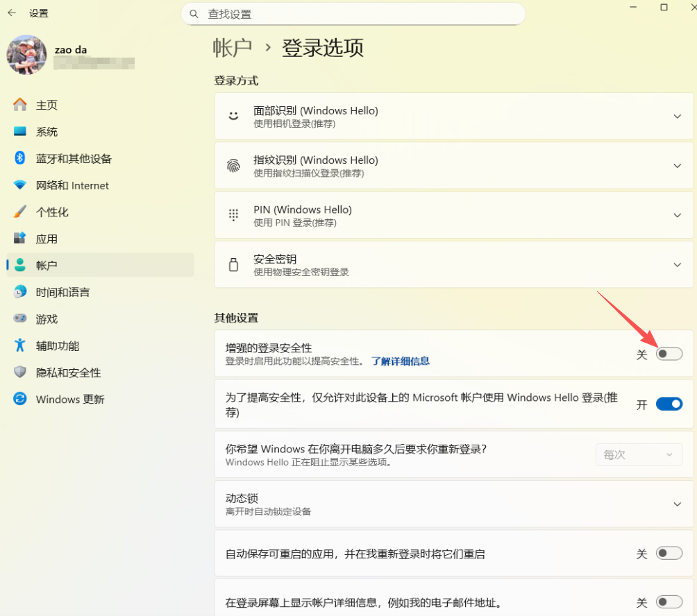Open Windows Update (Windows 更新) icon

click(20, 399)
